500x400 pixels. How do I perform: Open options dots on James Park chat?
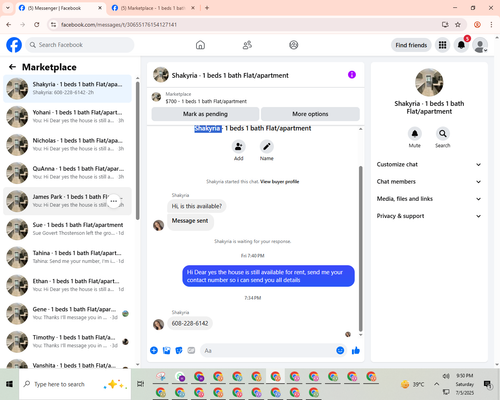coord(114,201)
